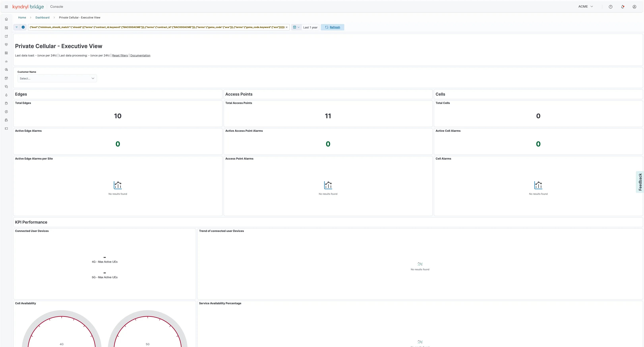Click the Last 1 year time range
Image resolution: width=644 pixels, height=347 pixels.
click(310, 27)
